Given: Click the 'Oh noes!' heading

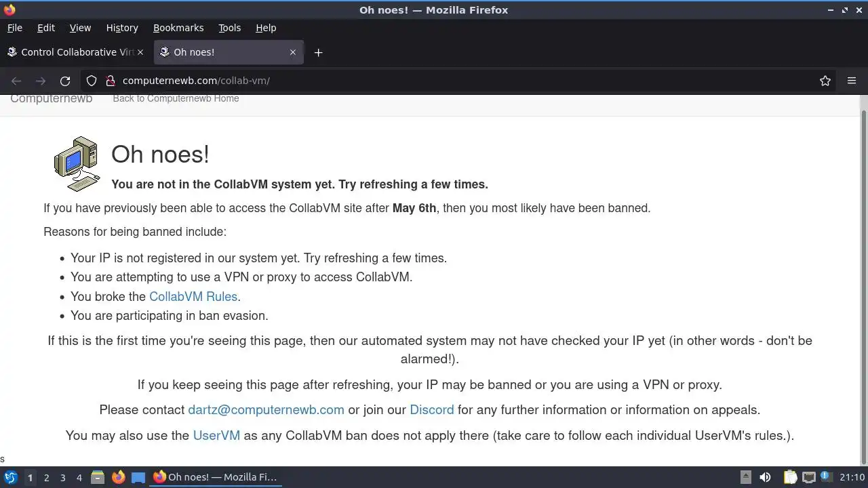Looking at the screenshot, I should (x=160, y=154).
